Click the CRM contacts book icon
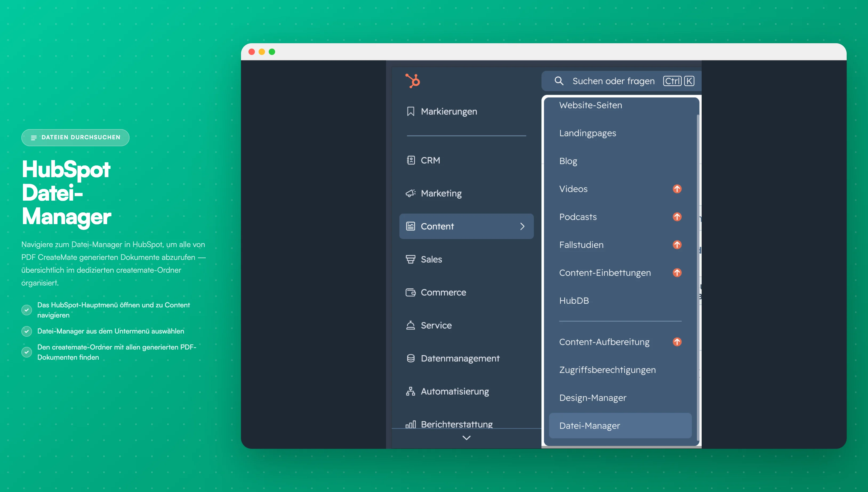The image size is (868, 492). [x=411, y=160]
